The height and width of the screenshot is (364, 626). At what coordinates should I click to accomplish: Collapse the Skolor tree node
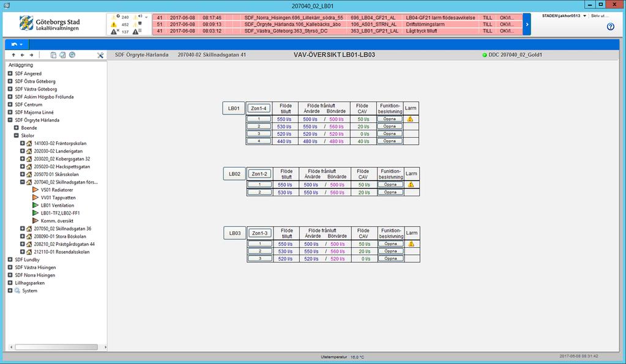point(17,136)
